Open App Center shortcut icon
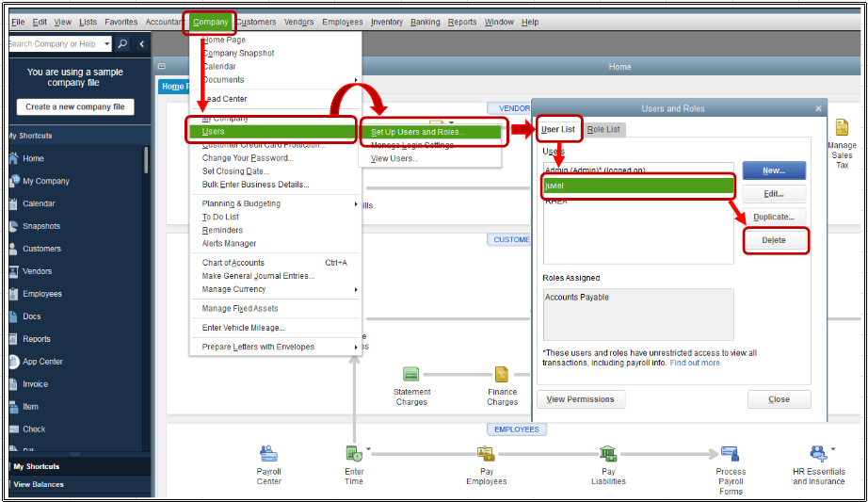 (x=14, y=362)
